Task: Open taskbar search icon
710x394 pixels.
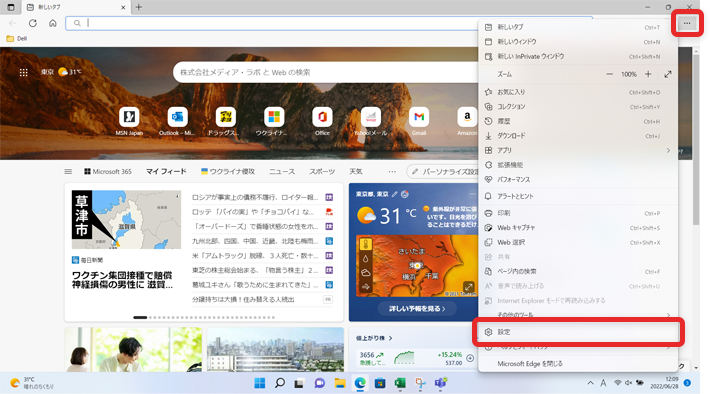Action: [280, 383]
